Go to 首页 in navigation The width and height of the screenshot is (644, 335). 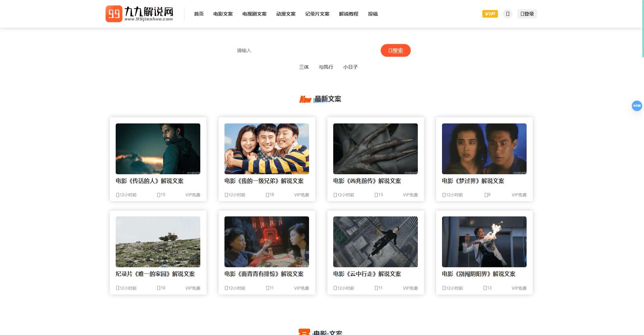199,14
